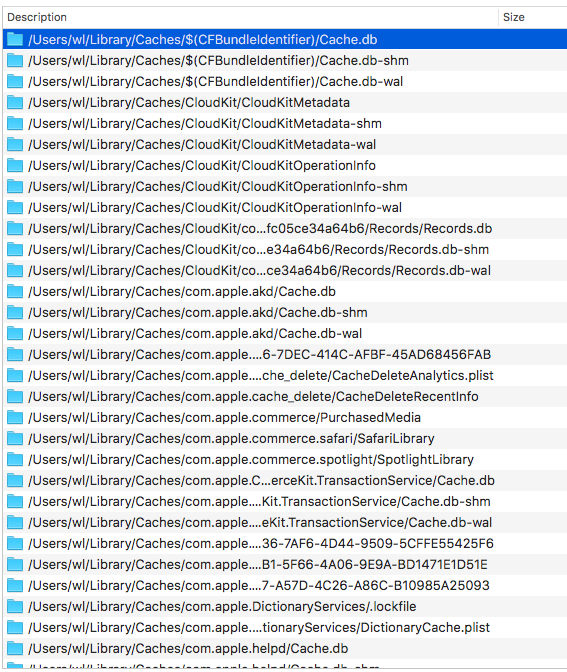Click folder icon beside DictionaryServices/.lockfile
This screenshot has width=567, height=672.
(x=15, y=606)
